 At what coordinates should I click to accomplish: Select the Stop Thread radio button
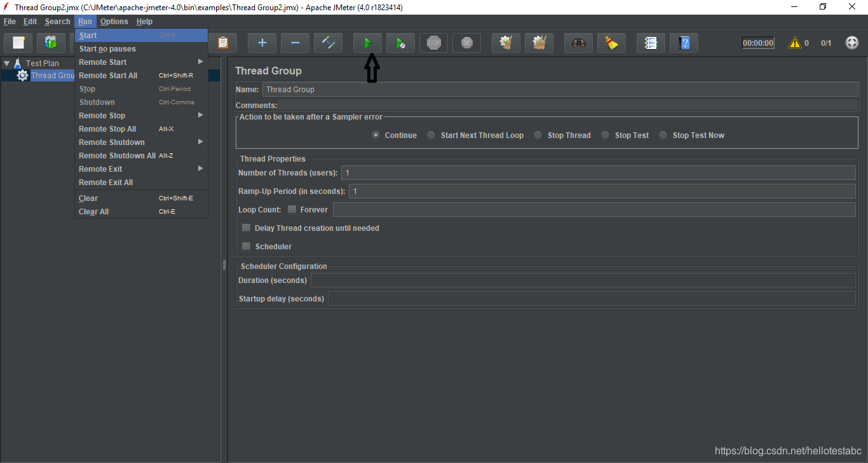coord(538,135)
